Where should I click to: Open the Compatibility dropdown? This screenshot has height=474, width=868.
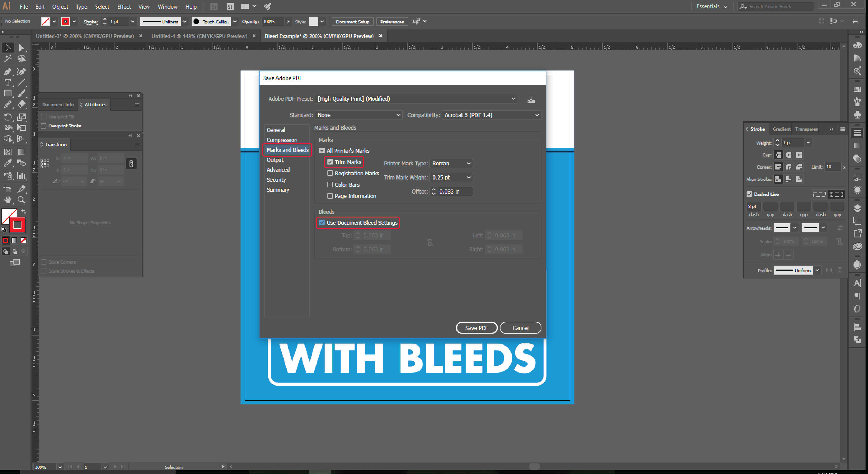tap(491, 115)
